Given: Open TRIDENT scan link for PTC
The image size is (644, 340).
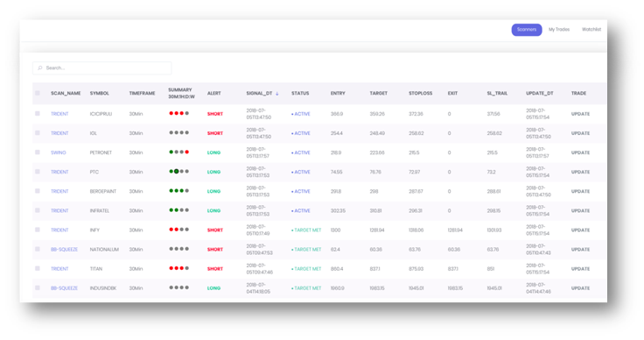Looking at the screenshot, I should click(59, 172).
